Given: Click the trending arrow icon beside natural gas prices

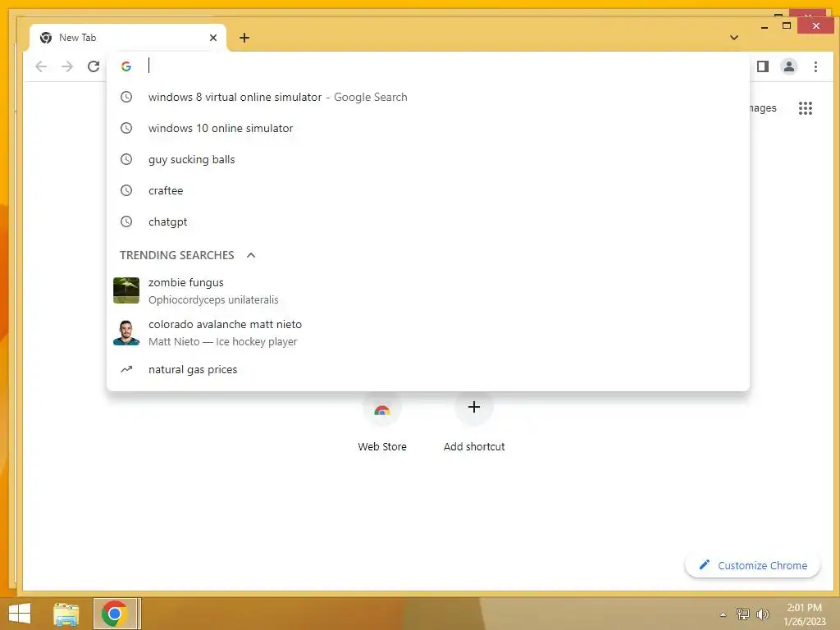Looking at the screenshot, I should (126, 370).
